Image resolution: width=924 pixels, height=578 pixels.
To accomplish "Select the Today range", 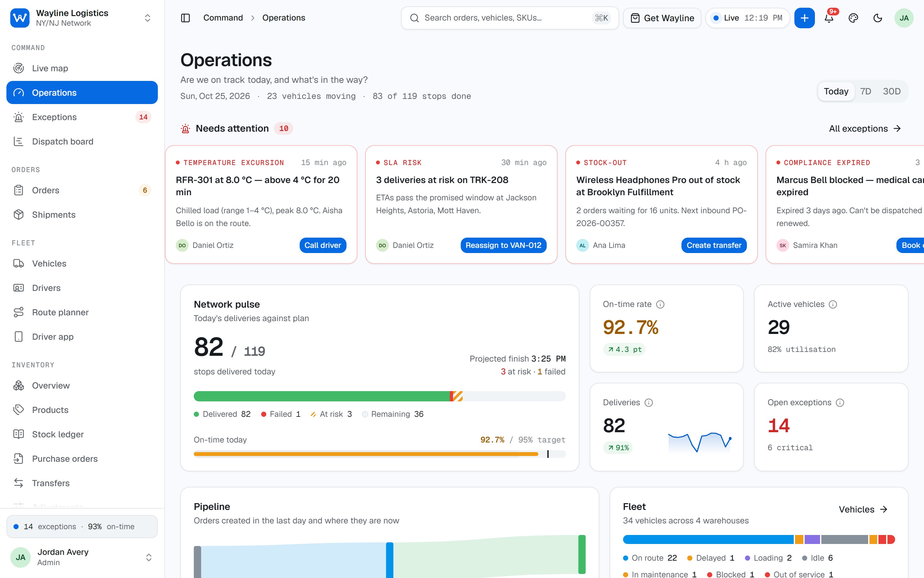I will pyautogui.click(x=836, y=92).
